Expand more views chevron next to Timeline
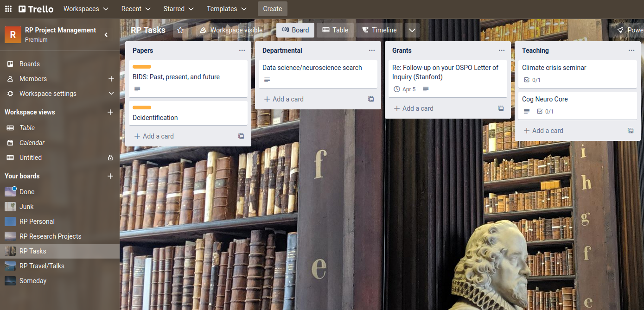The image size is (644, 310). coord(412,30)
